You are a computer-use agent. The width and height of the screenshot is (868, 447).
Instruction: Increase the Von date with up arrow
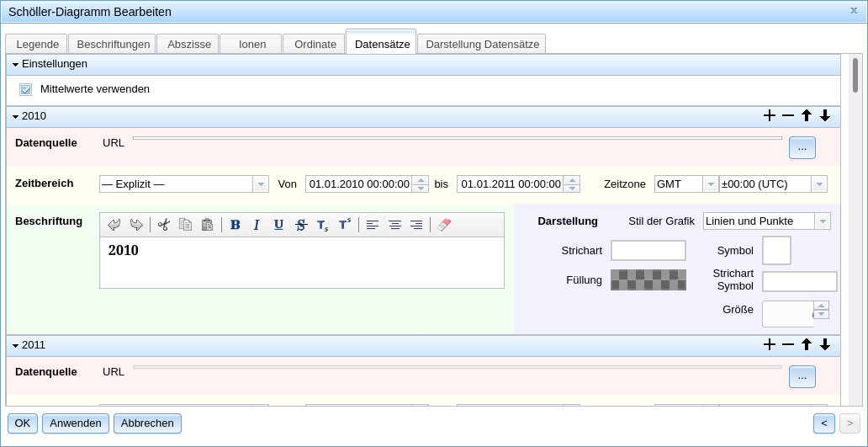coord(421,180)
